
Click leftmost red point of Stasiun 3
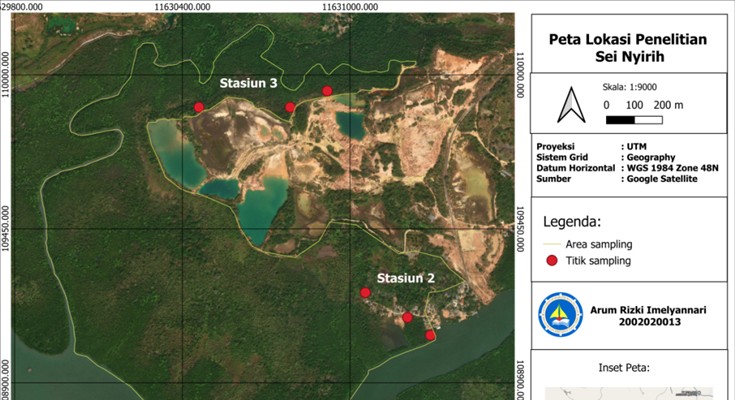199,107
